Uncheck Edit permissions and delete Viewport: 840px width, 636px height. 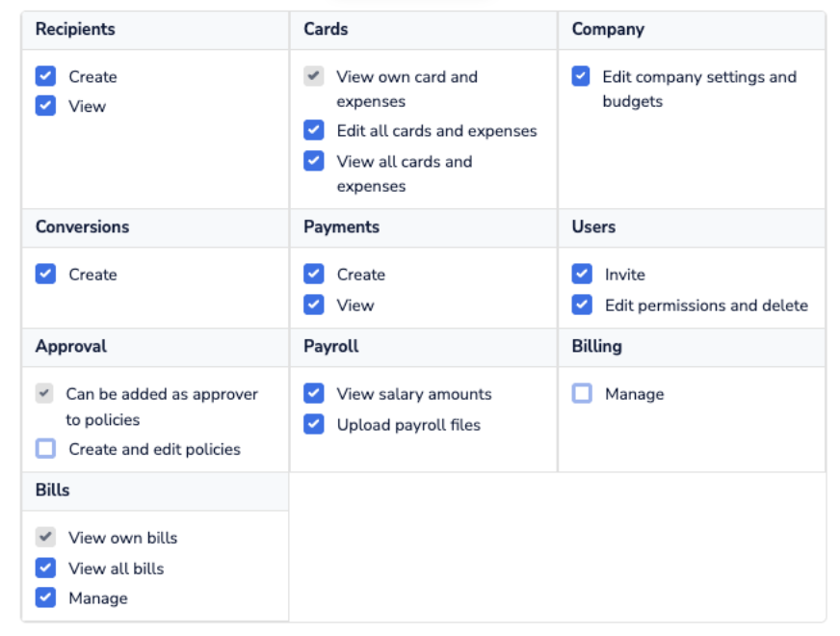tap(582, 305)
